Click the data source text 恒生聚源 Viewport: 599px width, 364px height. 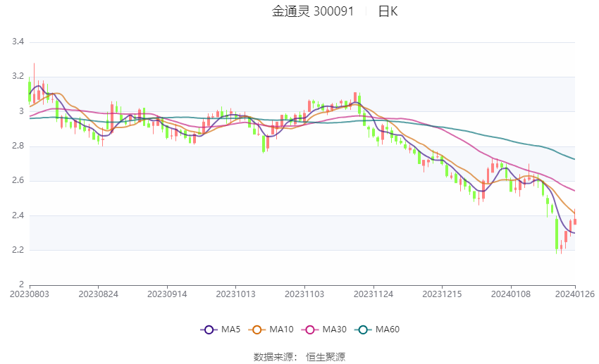326,357
